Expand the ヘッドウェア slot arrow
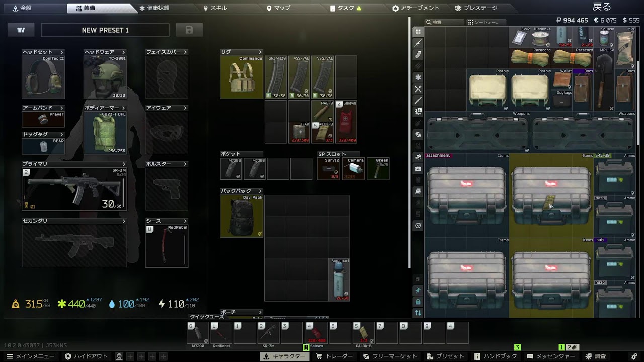This screenshot has width=644, height=362. (123, 52)
